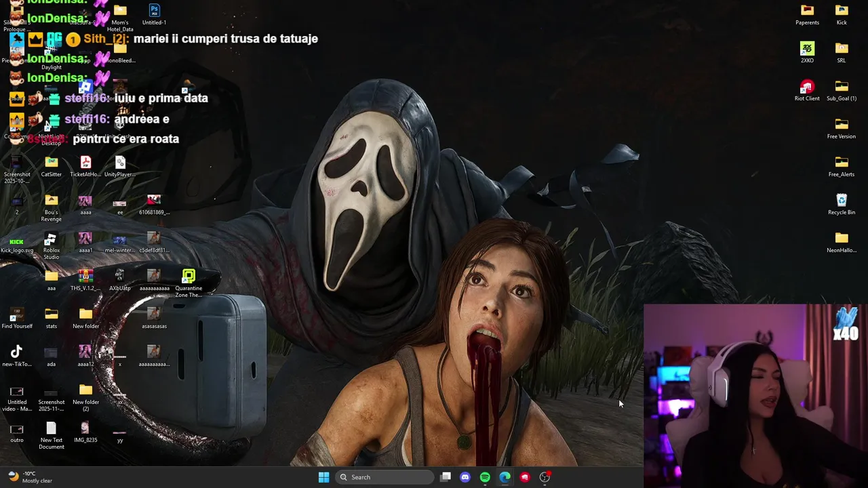Open the TicketAtHo... PDF file

85,162
